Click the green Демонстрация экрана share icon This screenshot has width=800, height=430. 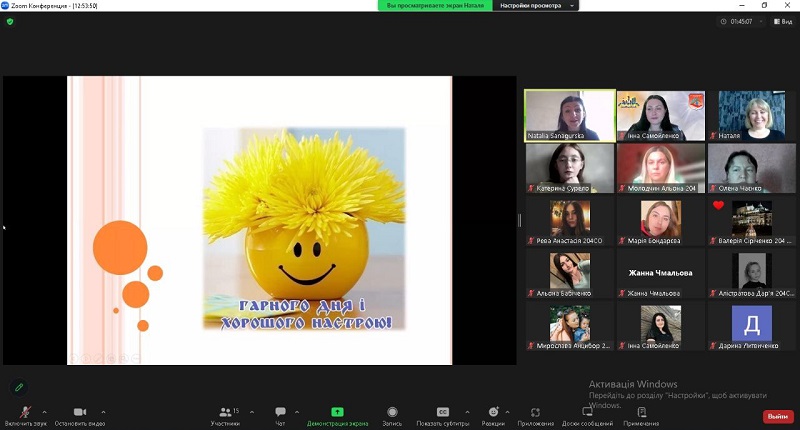(337, 412)
